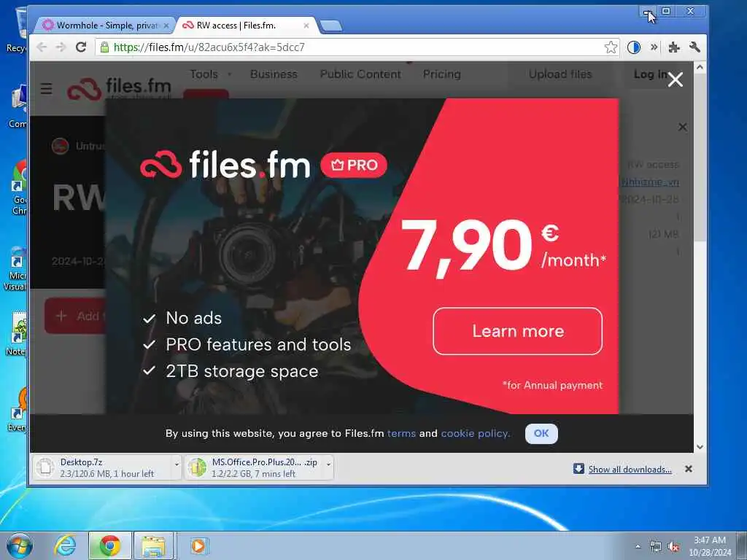Click the vertical scrollbar thumb
Image resolution: width=747 pixels, height=560 pixels.
coord(700,157)
